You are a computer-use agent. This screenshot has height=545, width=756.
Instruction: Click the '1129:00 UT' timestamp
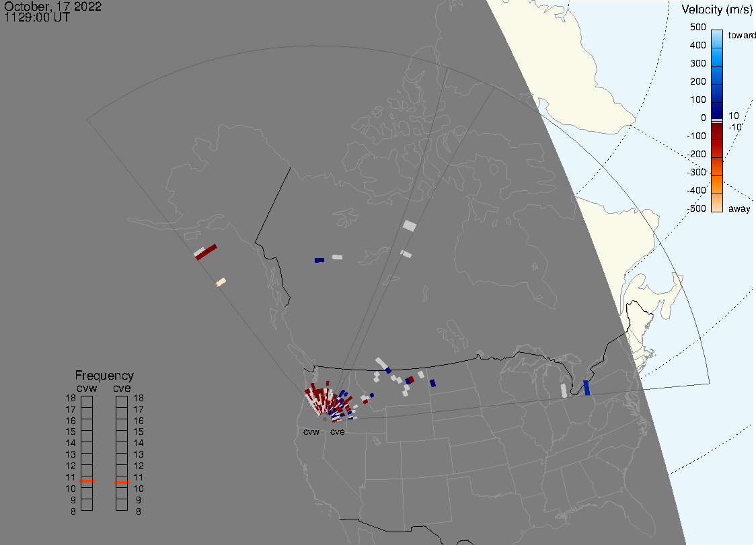37,17
